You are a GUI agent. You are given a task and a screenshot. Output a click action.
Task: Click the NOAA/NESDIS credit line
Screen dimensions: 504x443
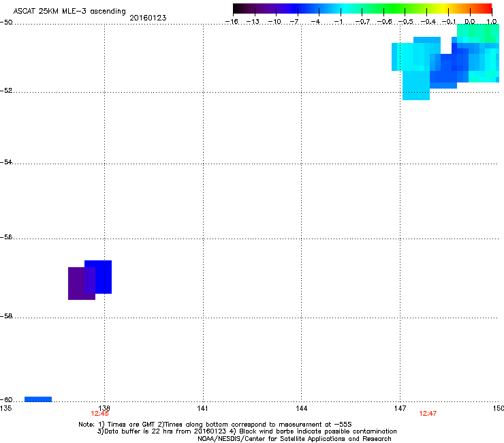coord(294,439)
